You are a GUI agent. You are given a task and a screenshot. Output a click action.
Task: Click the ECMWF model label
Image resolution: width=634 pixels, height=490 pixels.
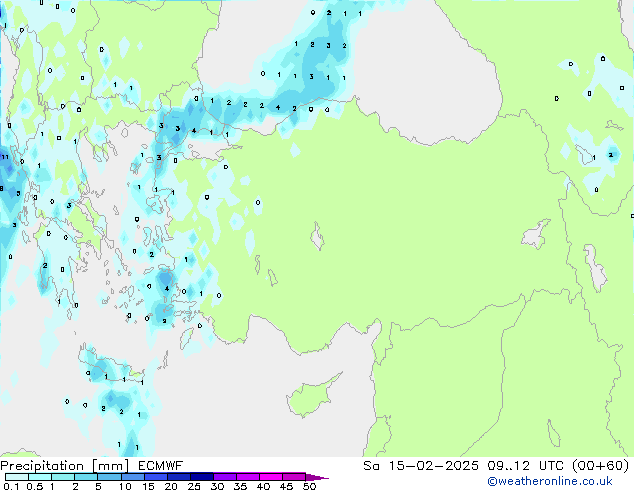click(161, 466)
